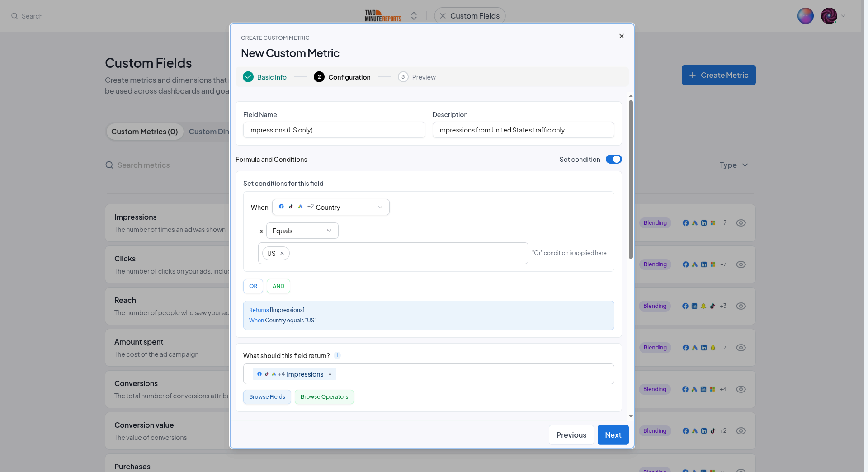Screen dimensions: 868x472
Task: Click the dialog scroll up arrow
Action: point(631,96)
